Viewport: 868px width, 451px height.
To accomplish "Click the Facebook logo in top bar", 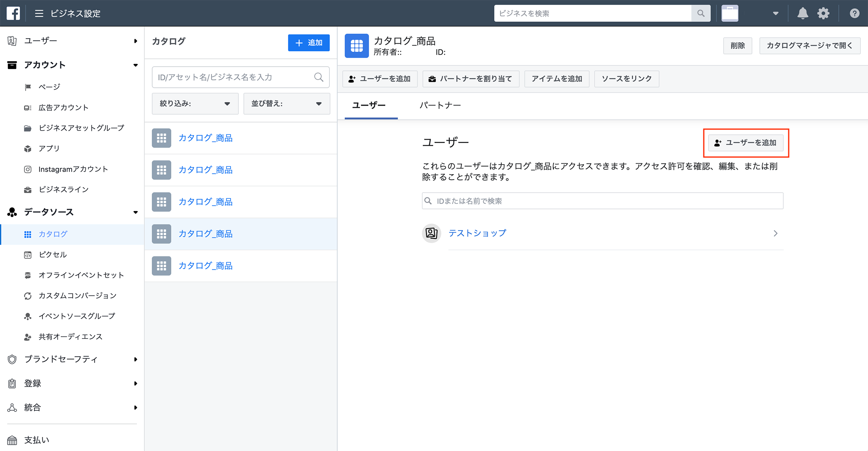I will (x=12, y=13).
